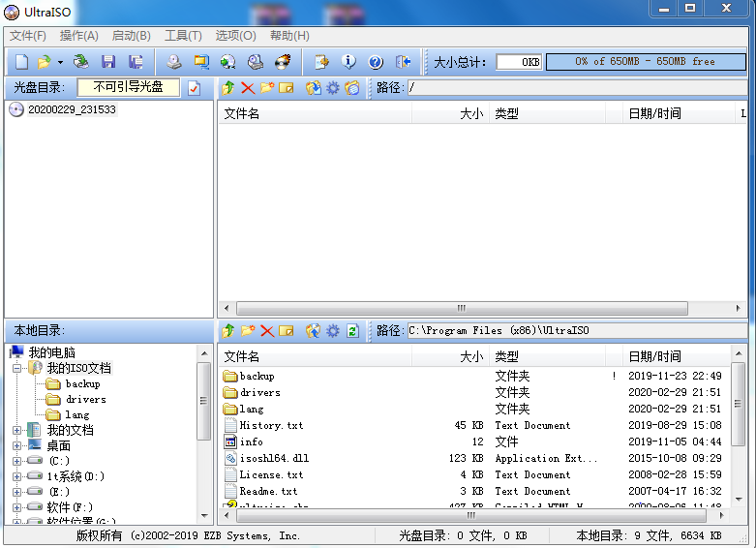This screenshot has width=756, height=548.
Task: Click the Rename icon in the local pane toolbar
Action: click(287, 331)
